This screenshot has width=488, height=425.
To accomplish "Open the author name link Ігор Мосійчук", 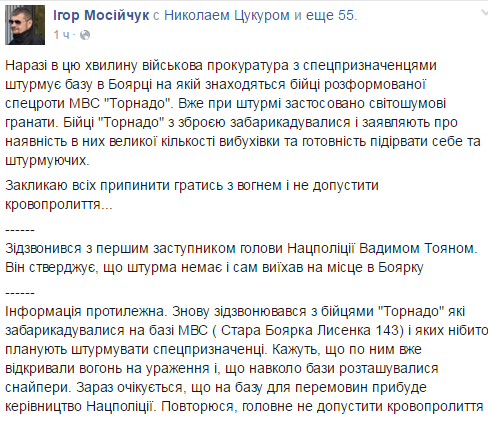I will [101, 16].
